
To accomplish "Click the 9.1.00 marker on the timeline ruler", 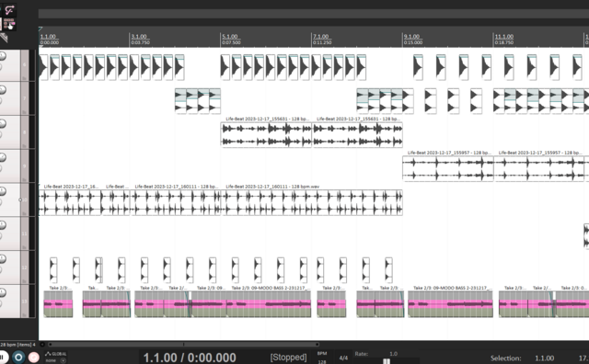I will (411, 37).
